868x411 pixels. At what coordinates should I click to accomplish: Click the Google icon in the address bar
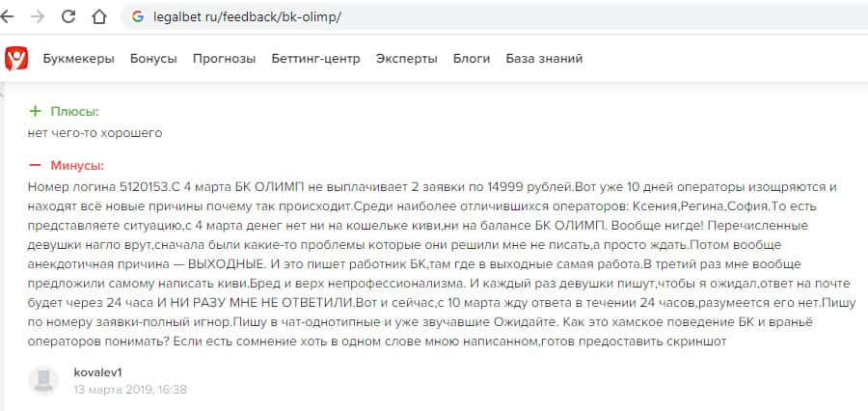pyautogui.click(x=138, y=16)
